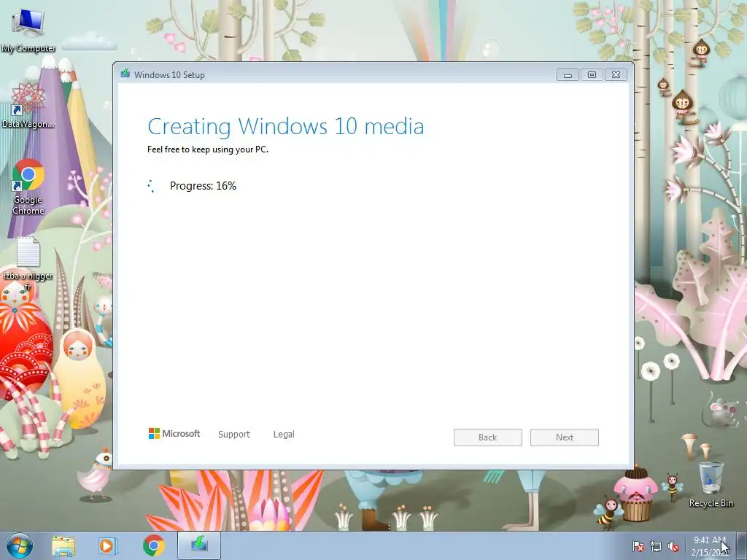The image size is (747, 560).
Task: Maximize the Windows 10 Setup window
Action: pyautogui.click(x=592, y=75)
